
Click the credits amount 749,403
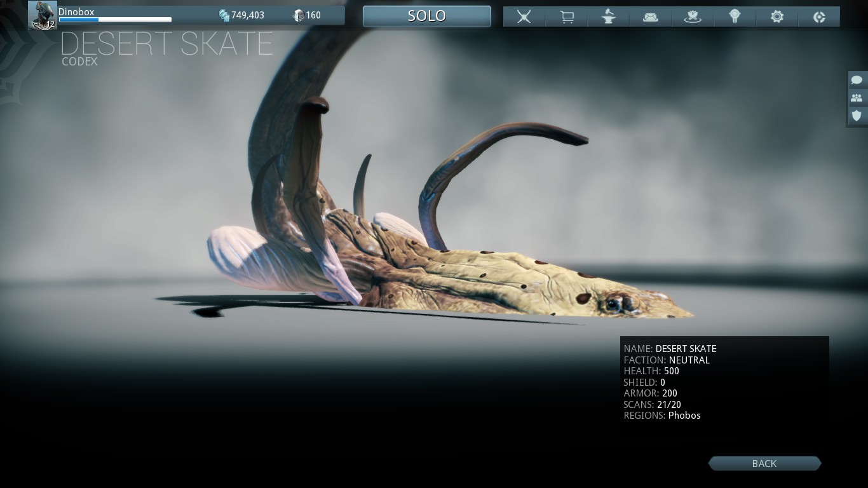(248, 15)
